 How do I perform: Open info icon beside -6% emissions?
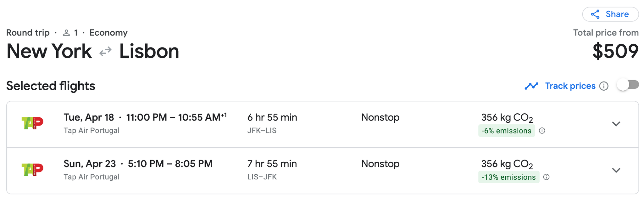click(542, 131)
